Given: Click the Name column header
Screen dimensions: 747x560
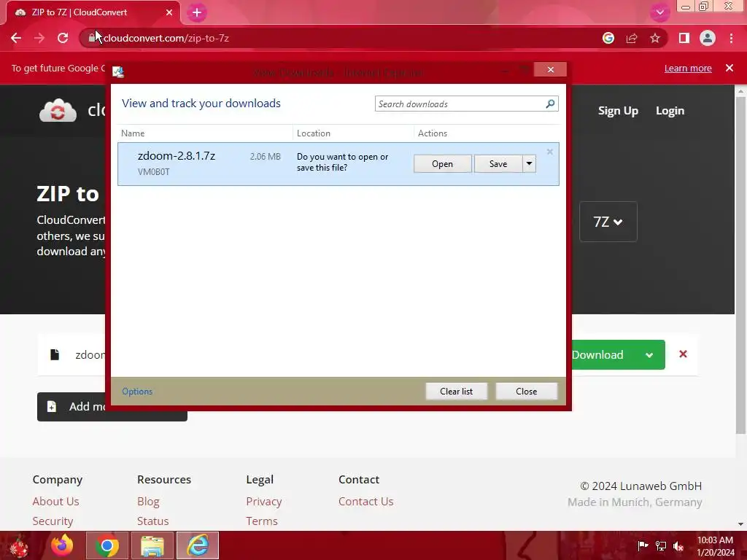Looking at the screenshot, I should tap(133, 133).
